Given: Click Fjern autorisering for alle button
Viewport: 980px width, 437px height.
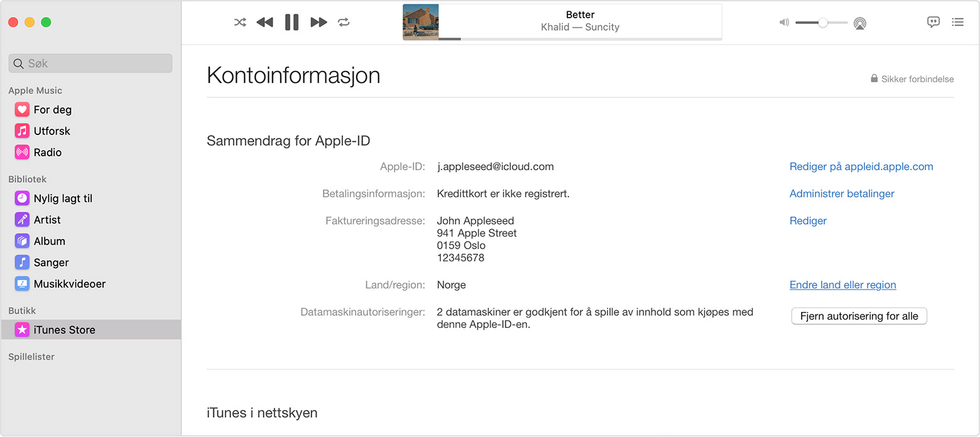Looking at the screenshot, I should click(859, 316).
